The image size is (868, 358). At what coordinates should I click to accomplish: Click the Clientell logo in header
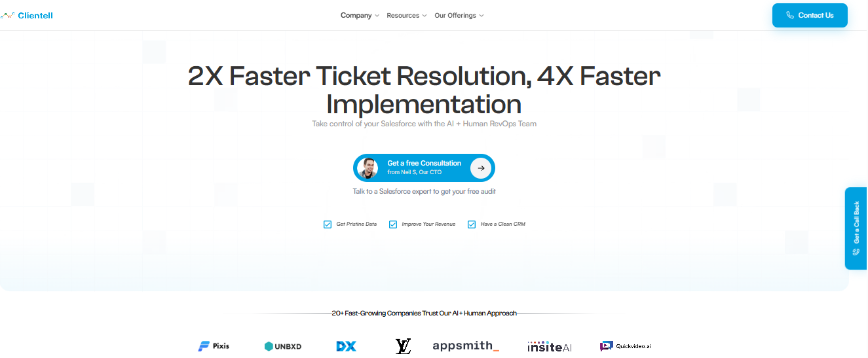[x=27, y=15]
